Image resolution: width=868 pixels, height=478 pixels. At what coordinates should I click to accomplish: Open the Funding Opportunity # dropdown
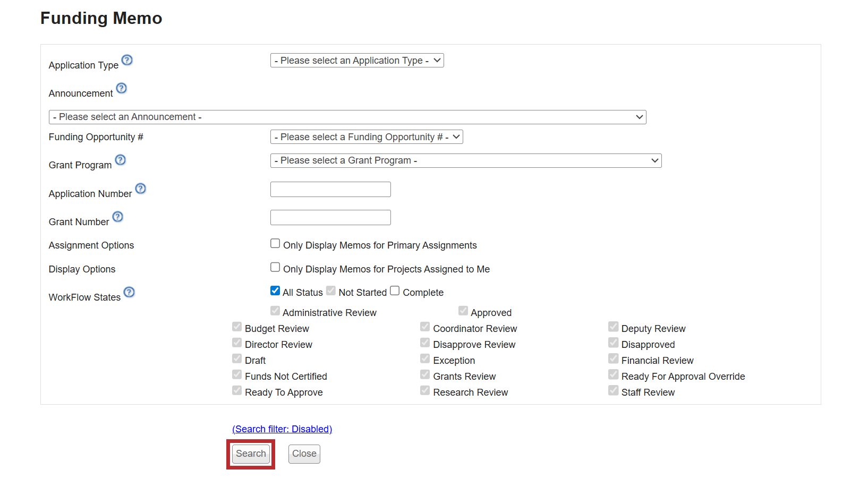[x=366, y=137]
